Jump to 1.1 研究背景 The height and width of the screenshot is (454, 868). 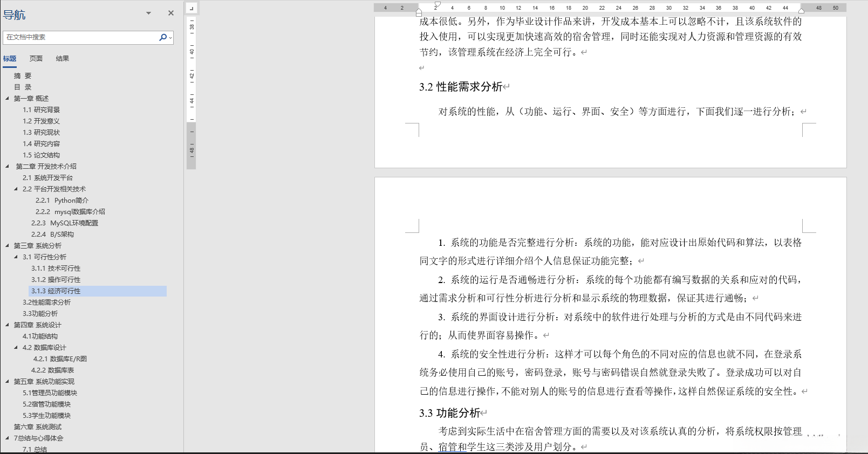(x=41, y=110)
